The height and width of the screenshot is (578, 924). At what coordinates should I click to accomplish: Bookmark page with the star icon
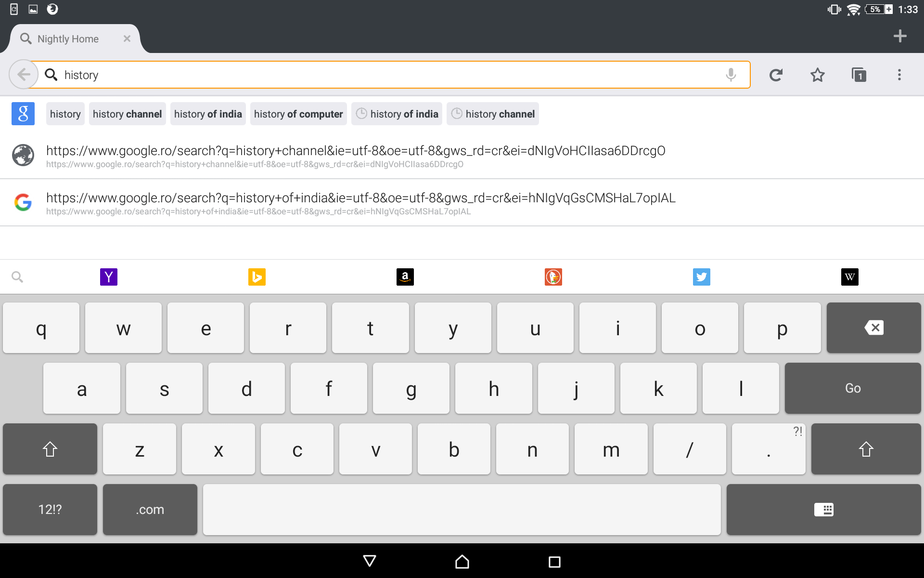coord(817,75)
